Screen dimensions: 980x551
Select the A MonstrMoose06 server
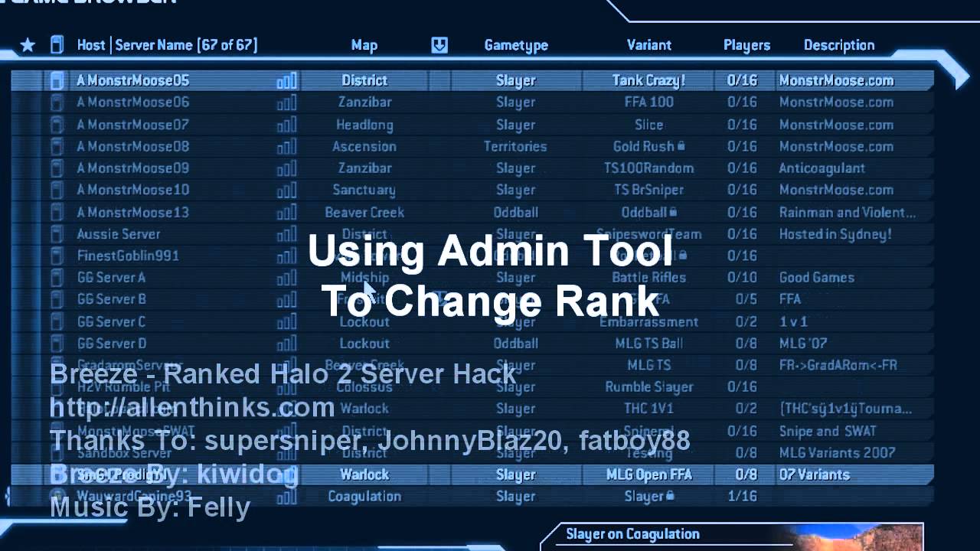[x=472, y=103]
